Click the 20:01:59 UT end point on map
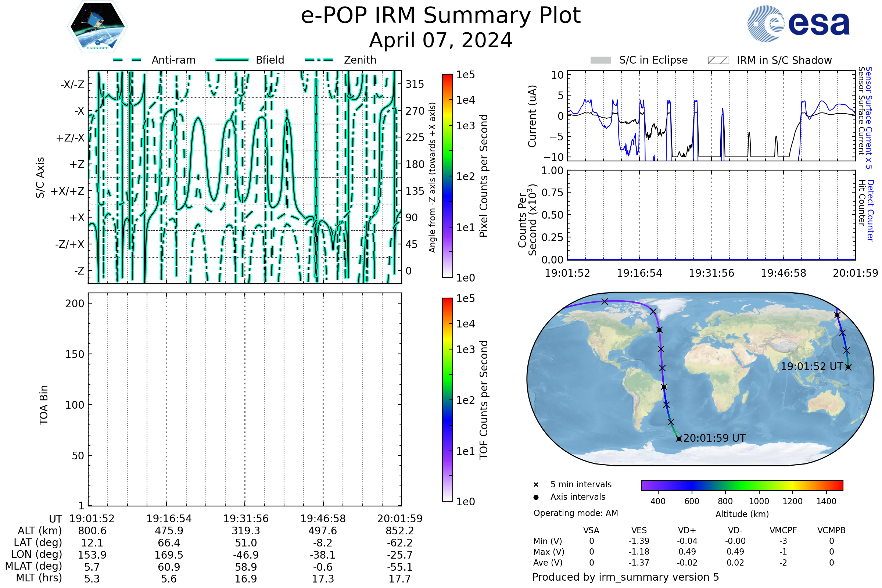This screenshot has height=588, width=882. click(x=679, y=439)
